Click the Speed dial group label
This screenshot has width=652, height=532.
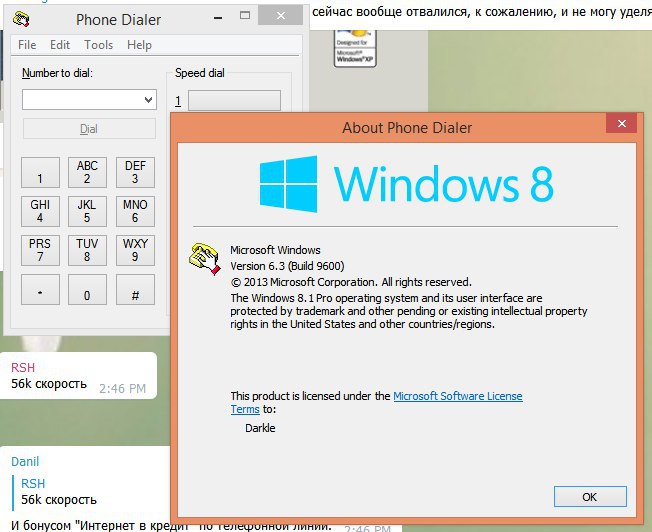tap(200, 73)
